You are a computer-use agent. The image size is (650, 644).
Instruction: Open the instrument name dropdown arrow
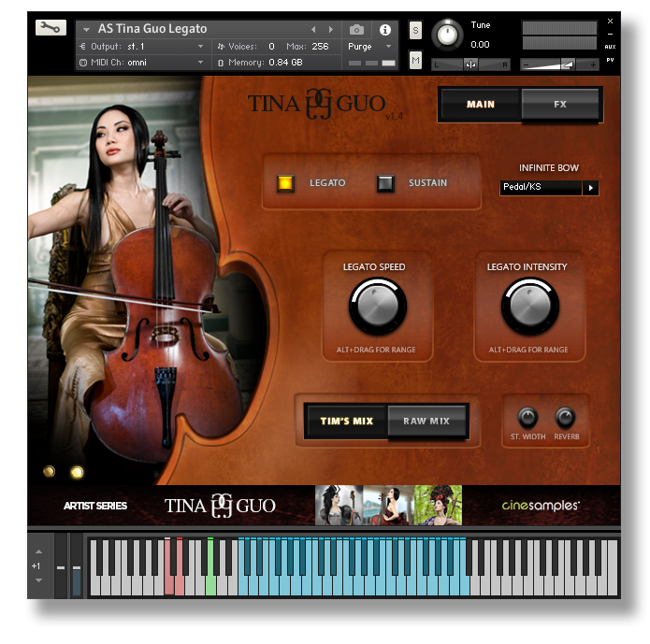pos(87,29)
